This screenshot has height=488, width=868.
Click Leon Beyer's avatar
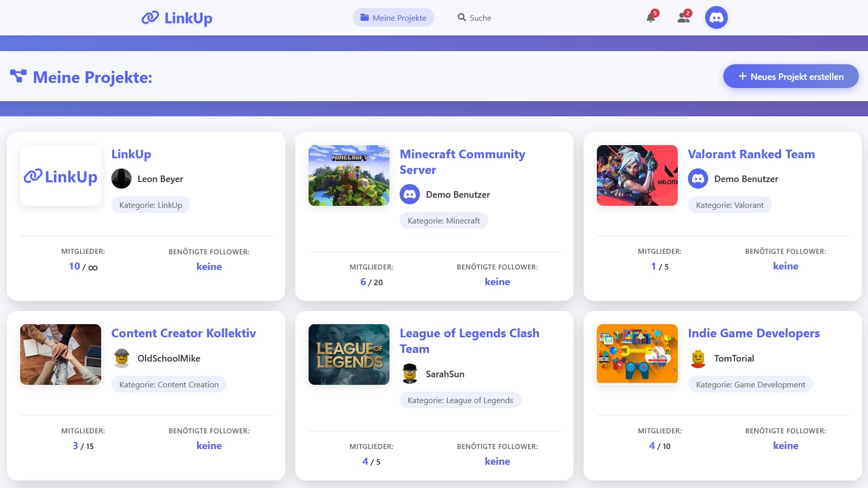(x=121, y=179)
